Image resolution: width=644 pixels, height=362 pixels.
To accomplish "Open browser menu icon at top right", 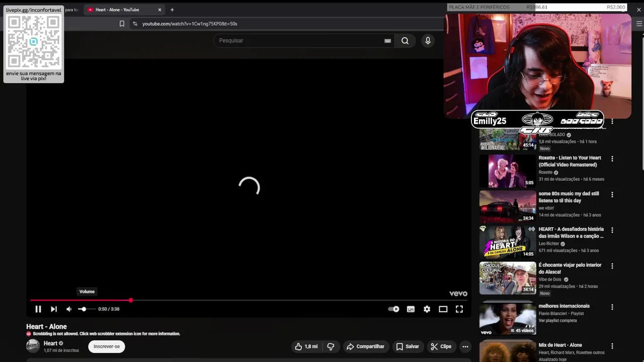I will click(x=639, y=24).
